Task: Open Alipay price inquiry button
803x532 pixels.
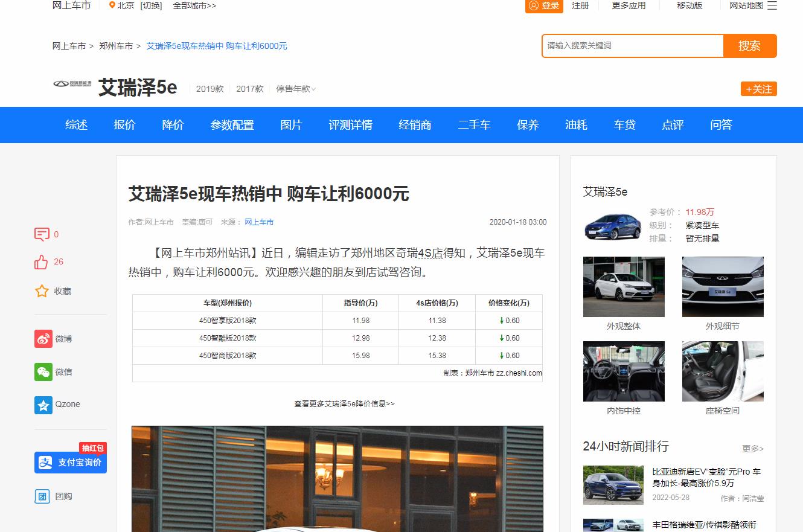Action: point(71,463)
